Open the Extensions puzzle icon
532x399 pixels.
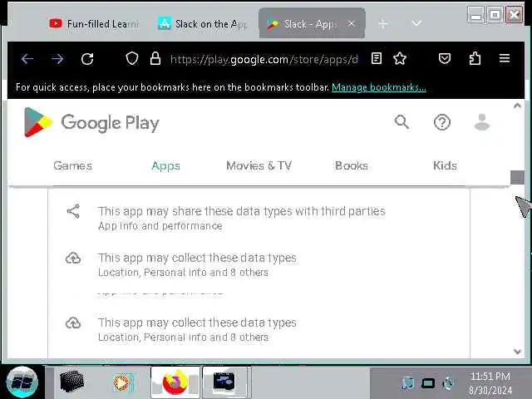point(475,58)
